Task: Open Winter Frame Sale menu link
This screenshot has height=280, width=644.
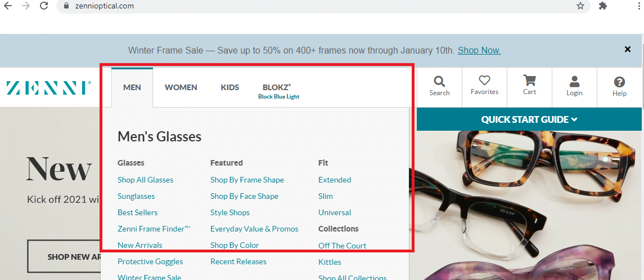Action: [x=149, y=277]
